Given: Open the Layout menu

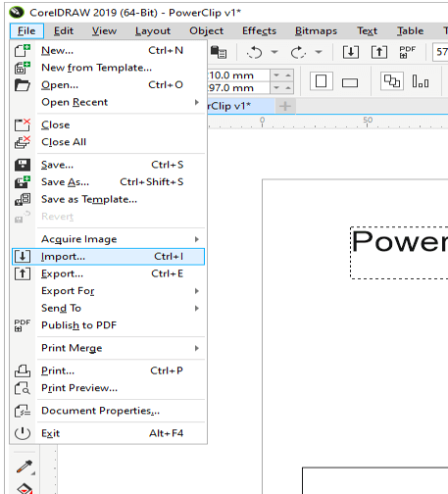Looking at the screenshot, I should 153,31.
